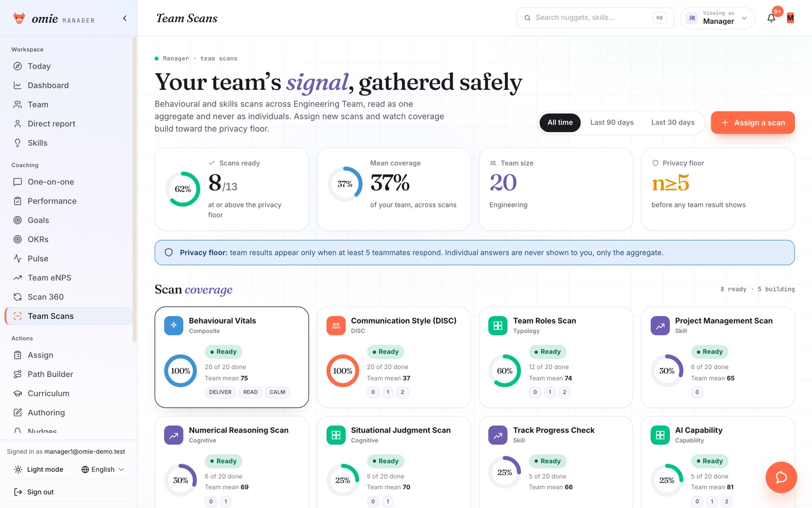This screenshot has height=508, width=812.
Task: Click the sidebar vertical scrollbar
Action: (134, 189)
